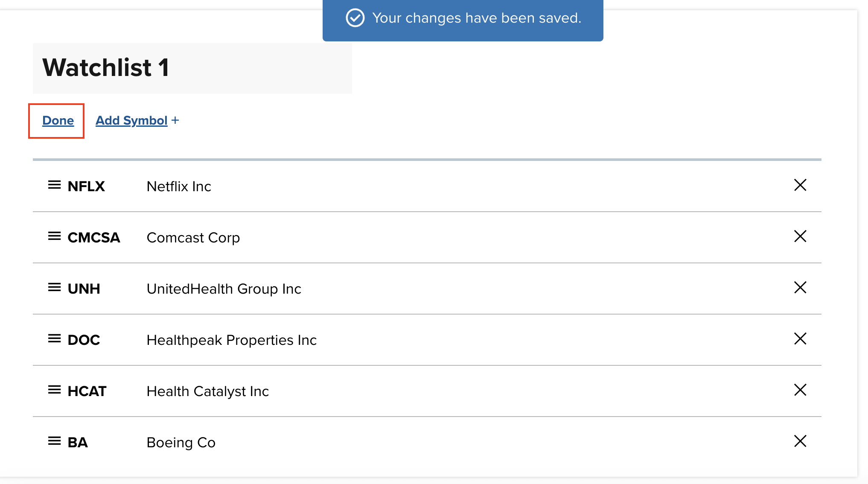This screenshot has height=484, width=868.
Task: Click the 'Your changes have been saved' message
Action: pos(477,18)
